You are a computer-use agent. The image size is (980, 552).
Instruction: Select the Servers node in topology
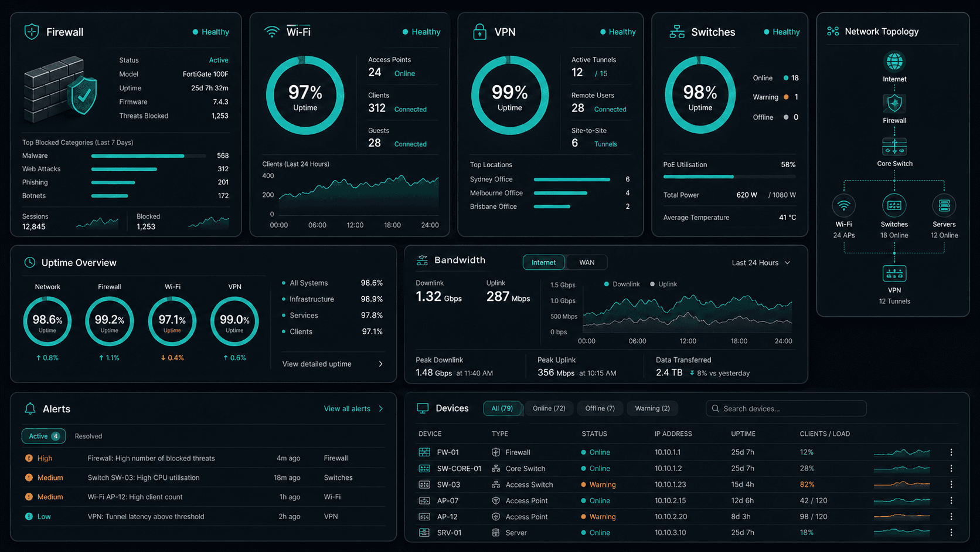(944, 206)
